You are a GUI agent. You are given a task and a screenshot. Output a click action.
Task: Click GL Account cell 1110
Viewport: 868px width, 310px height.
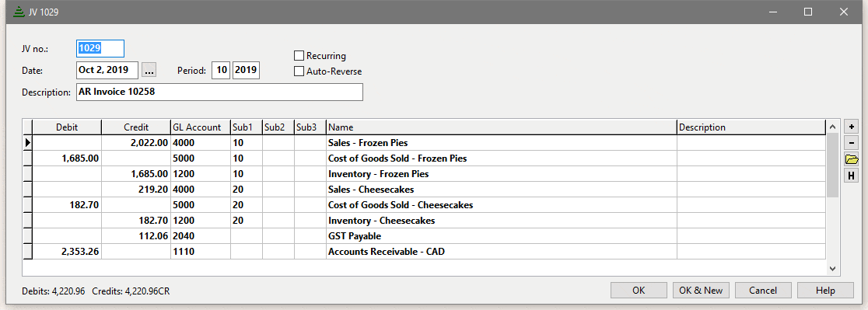pyautogui.click(x=200, y=252)
